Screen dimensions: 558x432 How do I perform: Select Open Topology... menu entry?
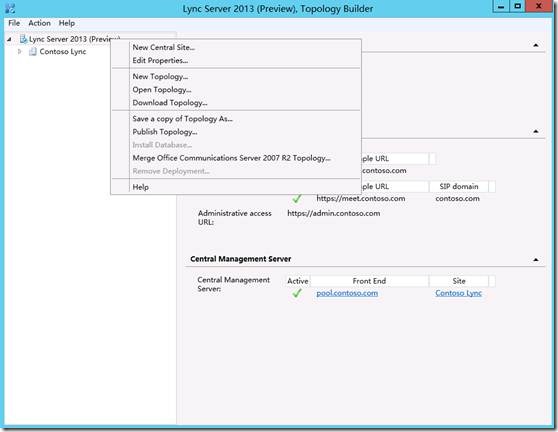click(162, 90)
